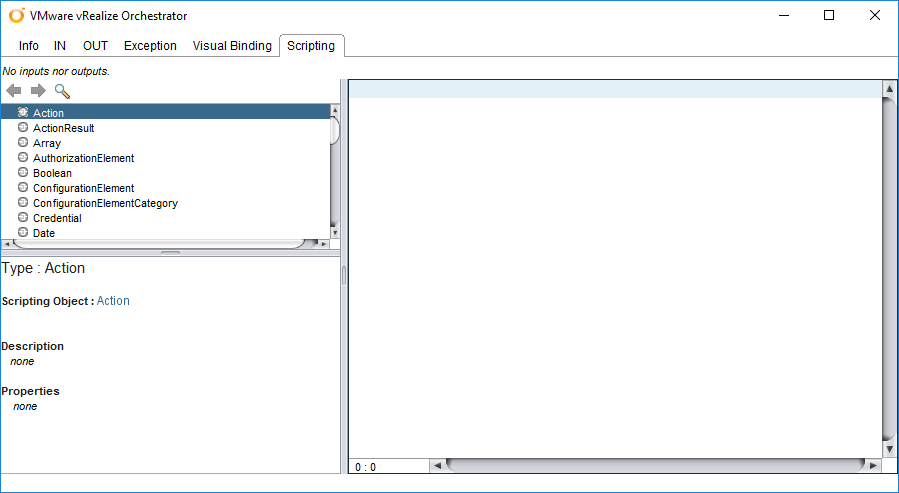Viewport: 899px width, 493px height.
Task: Switch to the Exception tab
Action: (x=150, y=46)
